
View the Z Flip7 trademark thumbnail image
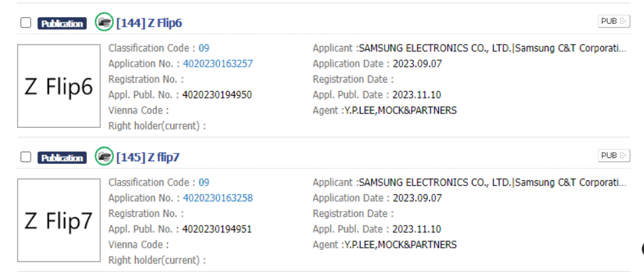pos(58,220)
